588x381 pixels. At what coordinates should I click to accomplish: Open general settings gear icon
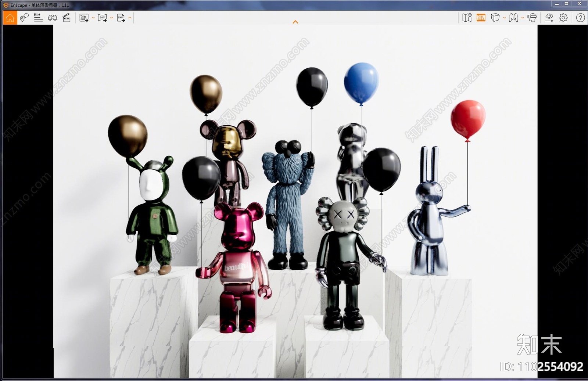(x=563, y=18)
